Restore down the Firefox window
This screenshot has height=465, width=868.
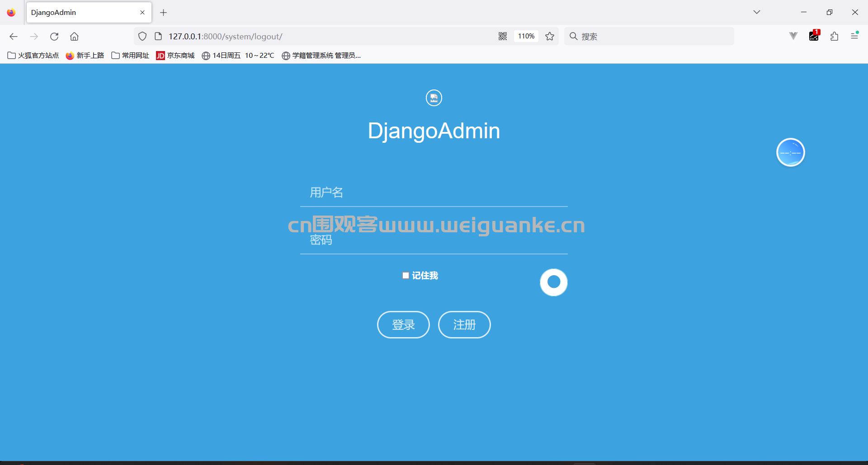pyautogui.click(x=830, y=12)
